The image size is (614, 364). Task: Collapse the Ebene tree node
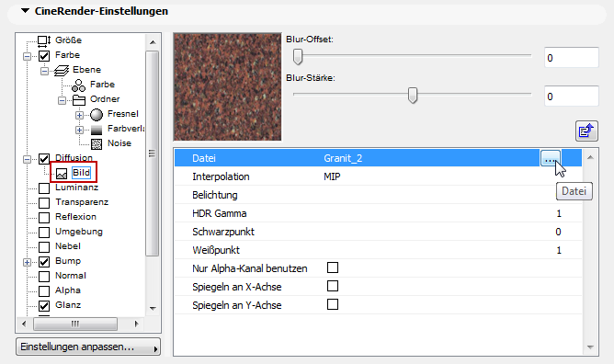45,71
